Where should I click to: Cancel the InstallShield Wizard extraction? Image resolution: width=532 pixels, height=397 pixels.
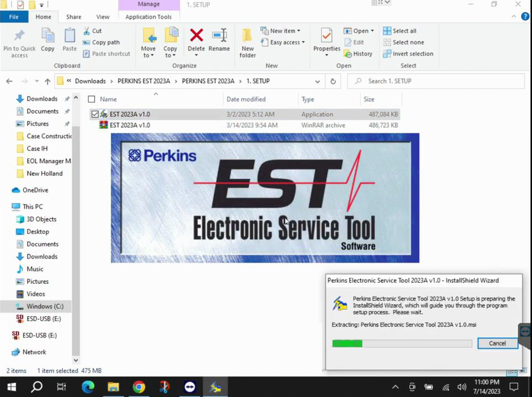pyautogui.click(x=497, y=344)
